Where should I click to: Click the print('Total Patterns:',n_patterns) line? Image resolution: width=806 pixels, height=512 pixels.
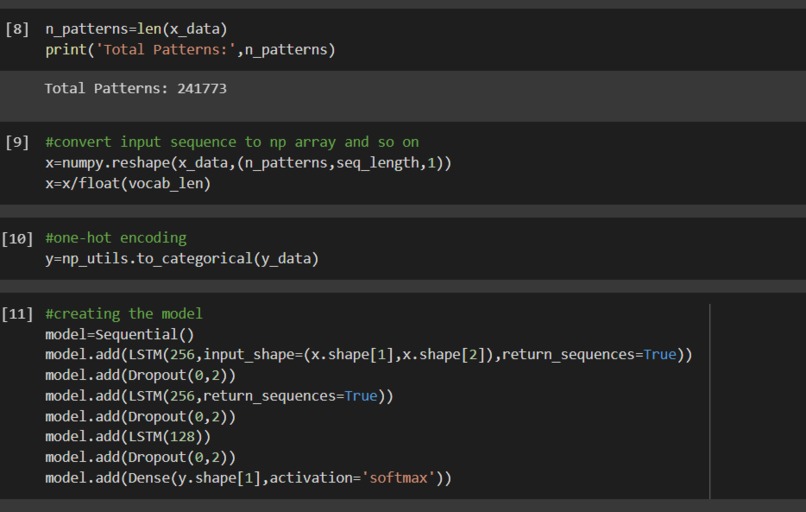click(x=190, y=50)
